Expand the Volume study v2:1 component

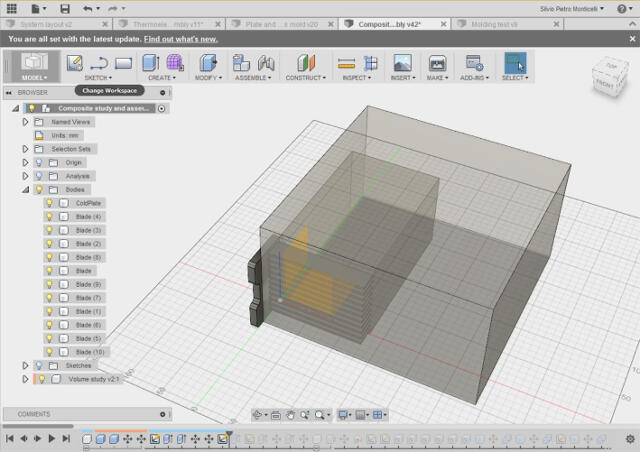pos(25,379)
